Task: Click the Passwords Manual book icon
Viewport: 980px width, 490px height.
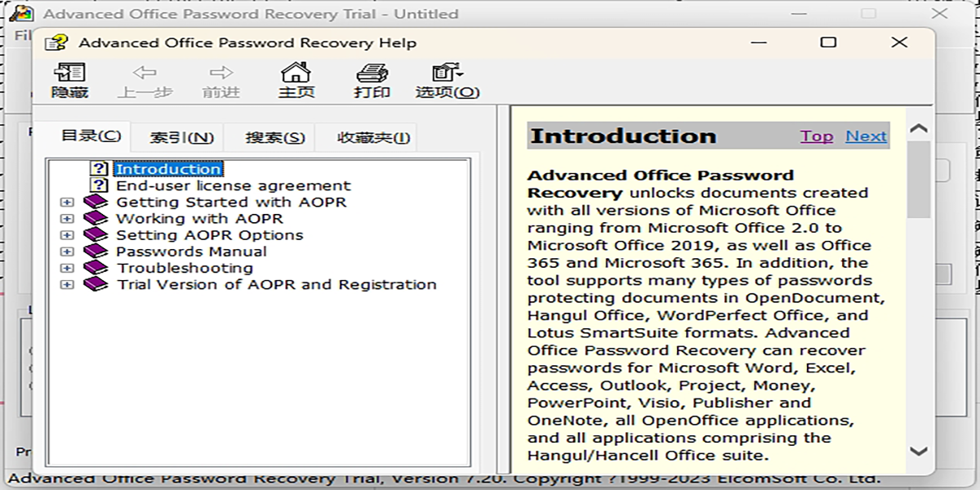Action: click(96, 252)
